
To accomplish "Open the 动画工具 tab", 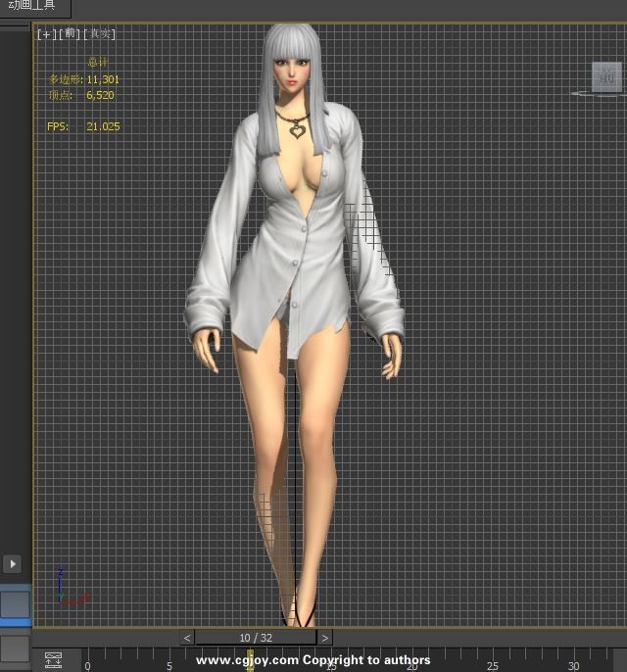I will [33, 7].
